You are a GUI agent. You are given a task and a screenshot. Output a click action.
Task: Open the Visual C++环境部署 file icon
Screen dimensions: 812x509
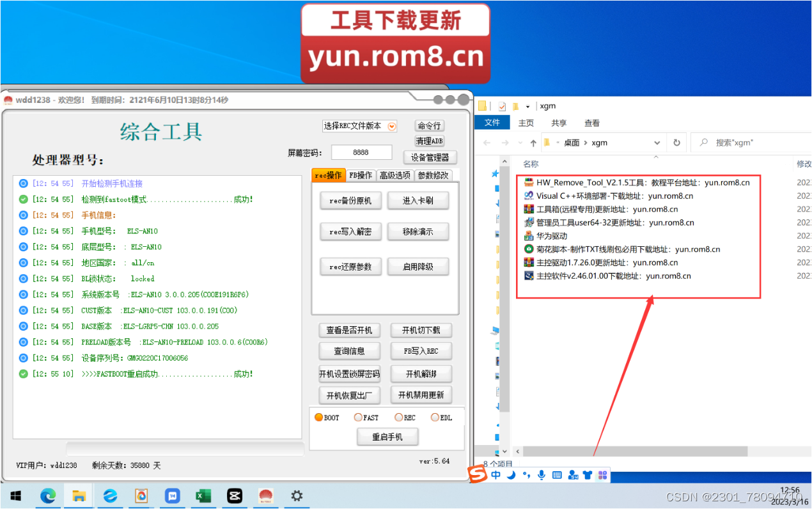529,196
